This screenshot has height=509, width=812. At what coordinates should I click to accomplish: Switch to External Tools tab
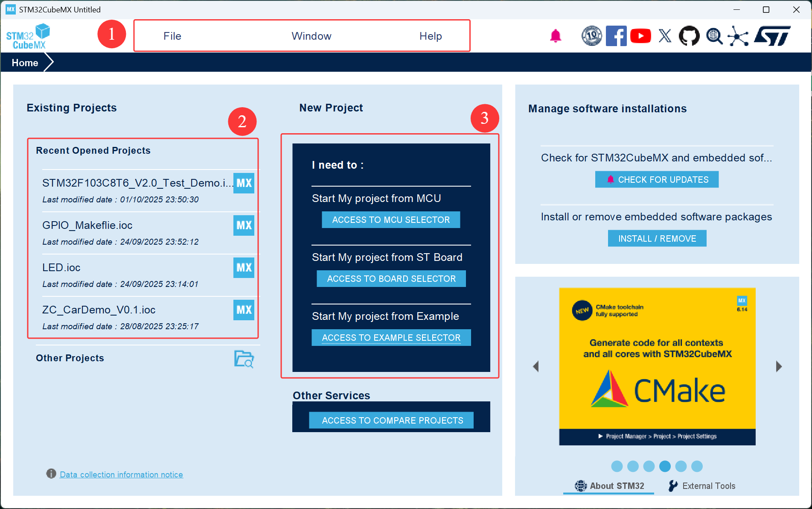pyautogui.click(x=702, y=486)
